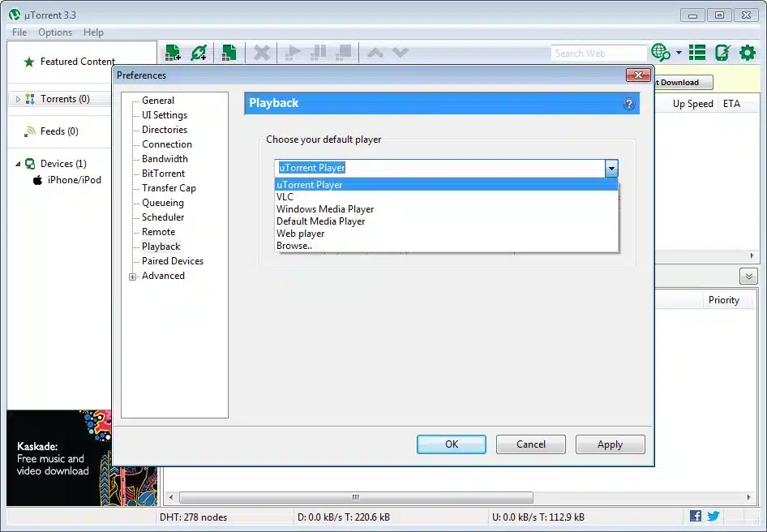The image size is (767, 532).
Task: Click the partially hidden Download button
Action: tap(683, 82)
